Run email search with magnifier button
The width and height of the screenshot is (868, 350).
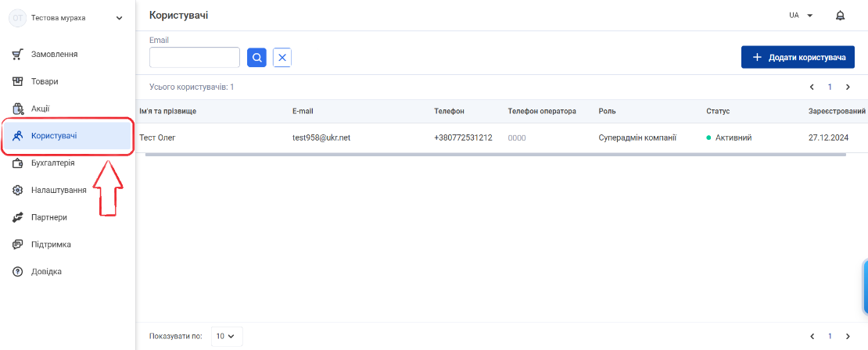pos(256,58)
